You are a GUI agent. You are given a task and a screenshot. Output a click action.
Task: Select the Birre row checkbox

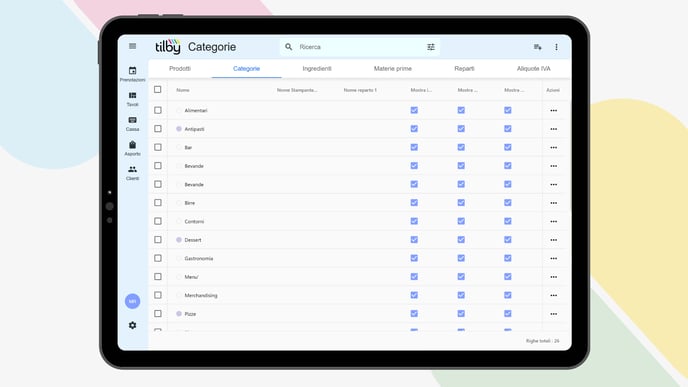click(158, 203)
